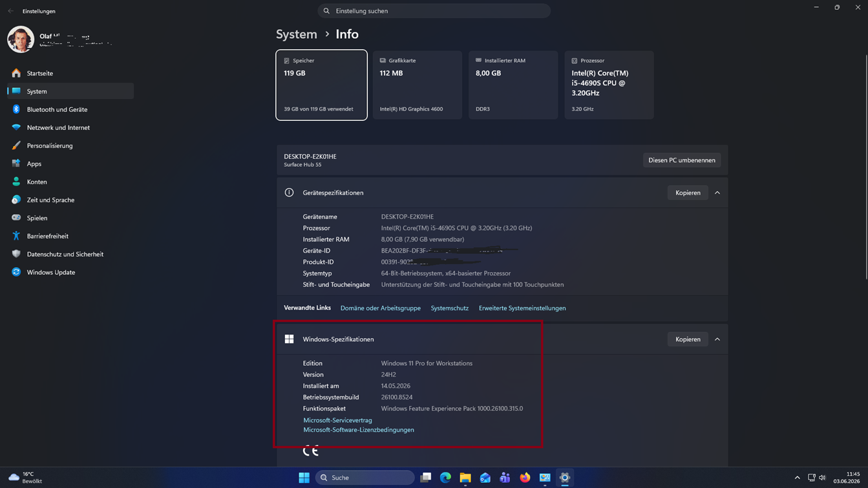Screen dimensions: 868x488
Task: Open the Windows Start menu
Action: coord(304,478)
